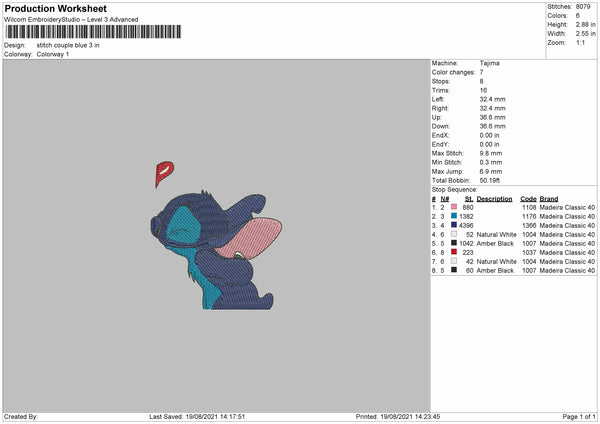
Task: Click the teal blue swatch with 1382 stitches
Action: tap(454, 216)
